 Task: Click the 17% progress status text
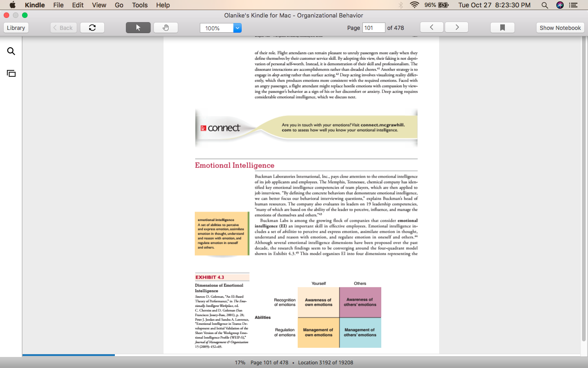(240, 362)
